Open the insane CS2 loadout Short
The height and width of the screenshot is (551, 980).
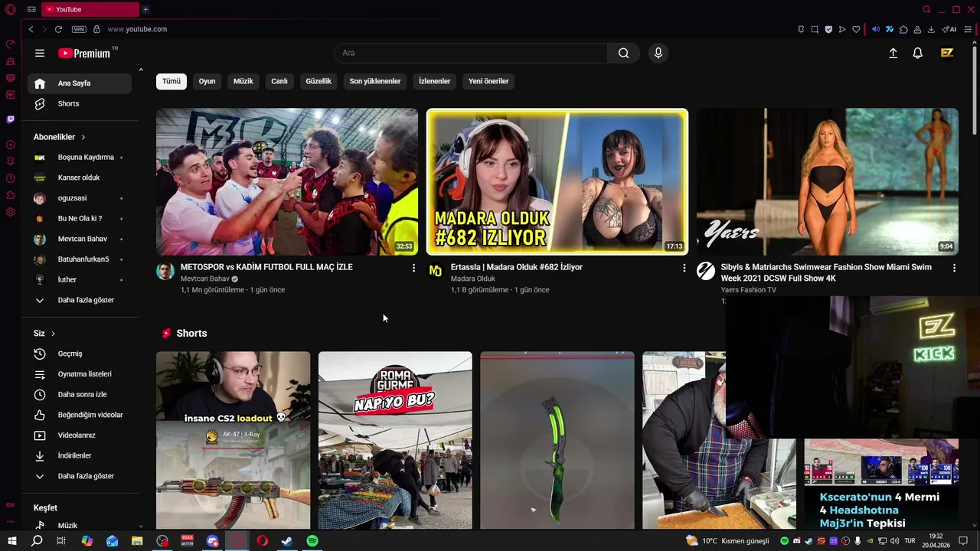point(234,440)
